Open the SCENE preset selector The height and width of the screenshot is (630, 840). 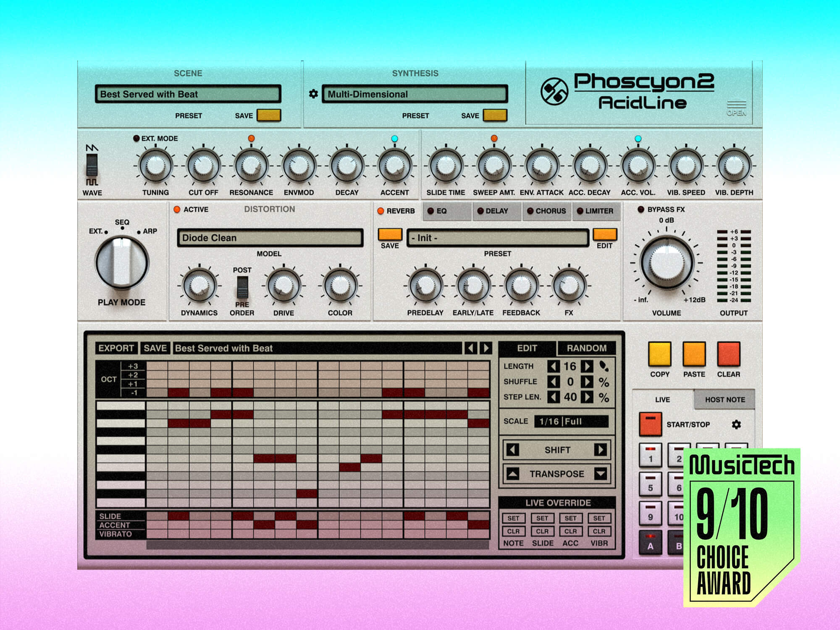point(188,94)
